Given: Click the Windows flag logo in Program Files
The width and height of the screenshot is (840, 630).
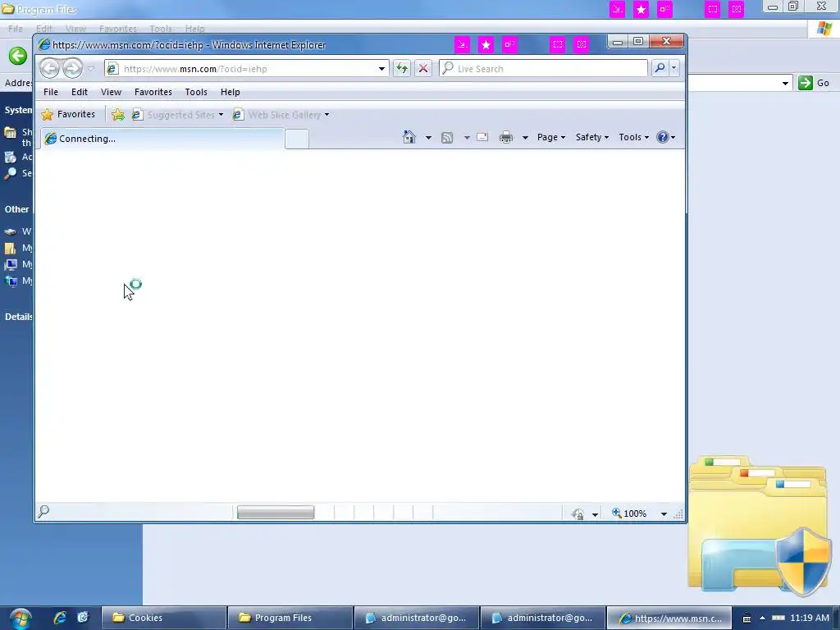Looking at the screenshot, I should click(824, 29).
